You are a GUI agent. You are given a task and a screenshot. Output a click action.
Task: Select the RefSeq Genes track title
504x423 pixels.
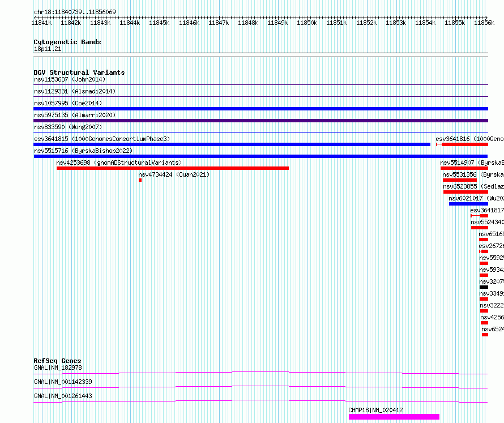[57, 361]
